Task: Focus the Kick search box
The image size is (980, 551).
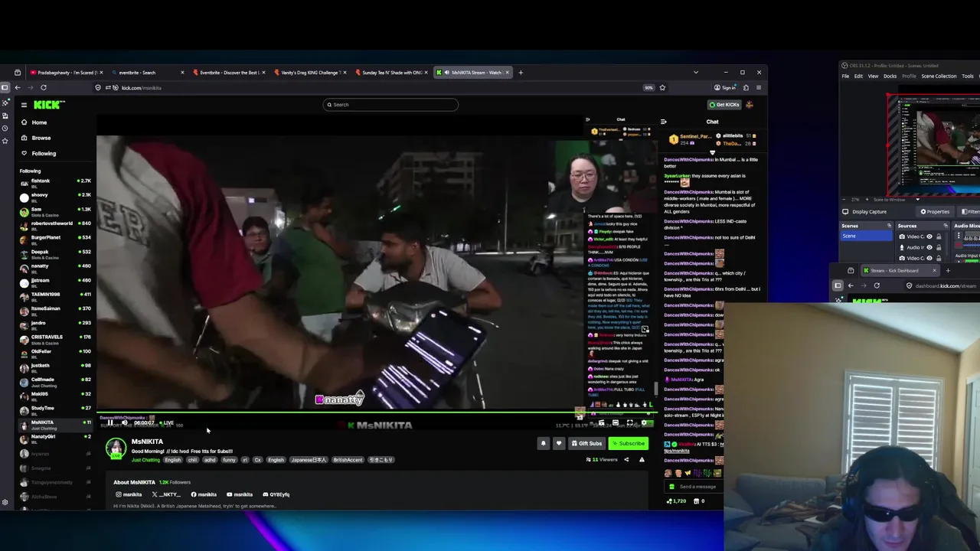Action: click(390, 105)
